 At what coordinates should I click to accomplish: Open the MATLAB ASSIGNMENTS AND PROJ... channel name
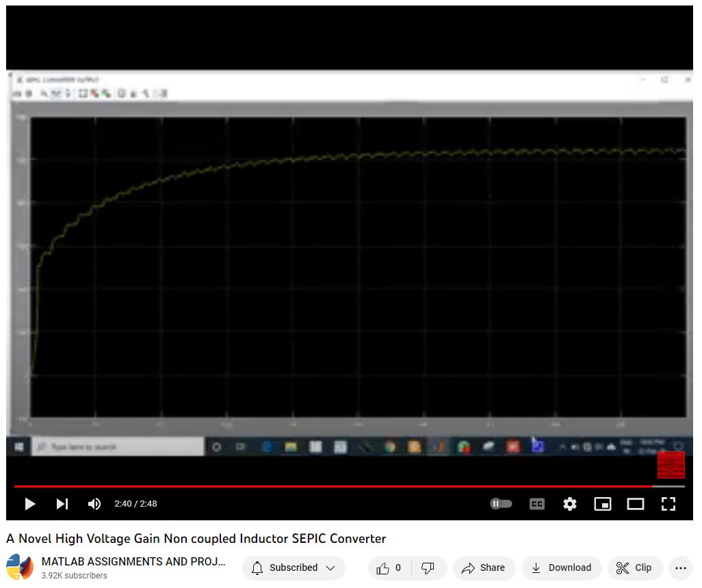(133, 561)
